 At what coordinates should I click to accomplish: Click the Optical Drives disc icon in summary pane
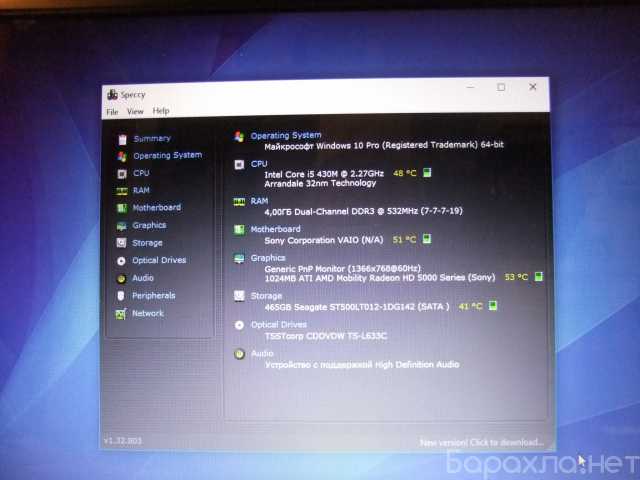239,325
